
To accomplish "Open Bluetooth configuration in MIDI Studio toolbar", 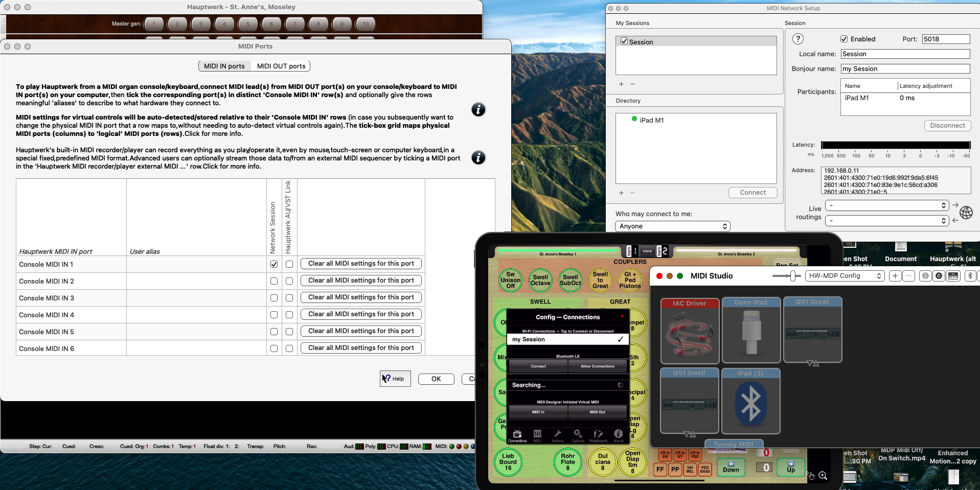I will click(970, 276).
